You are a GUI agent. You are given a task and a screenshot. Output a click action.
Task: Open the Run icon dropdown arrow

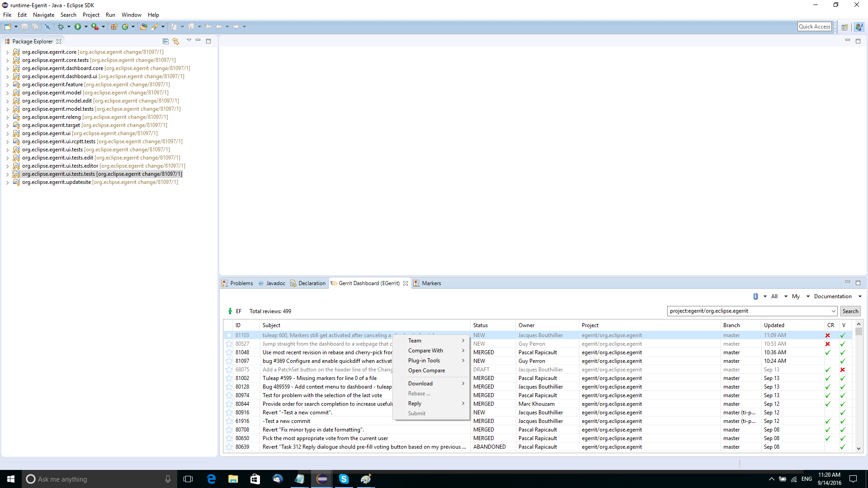click(x=86, y=27)
